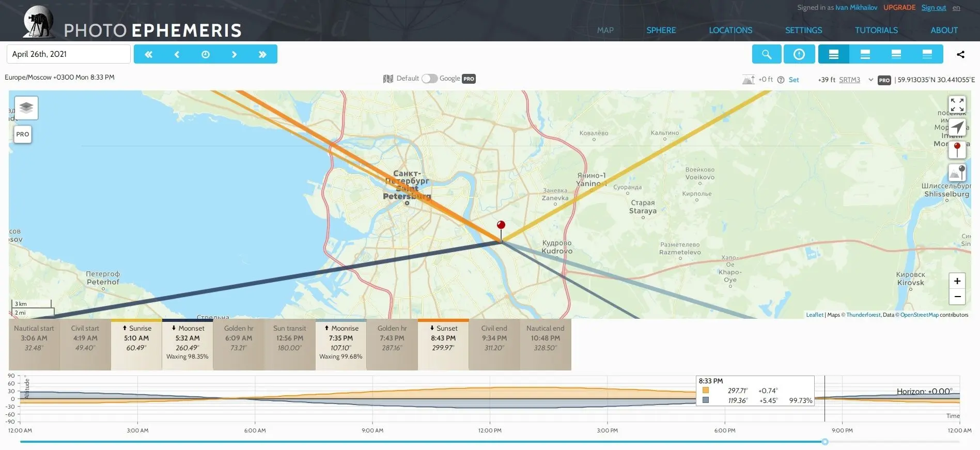Open the April 26th date picker
Viewport: 980px width, 450px height.
[68, 54]
